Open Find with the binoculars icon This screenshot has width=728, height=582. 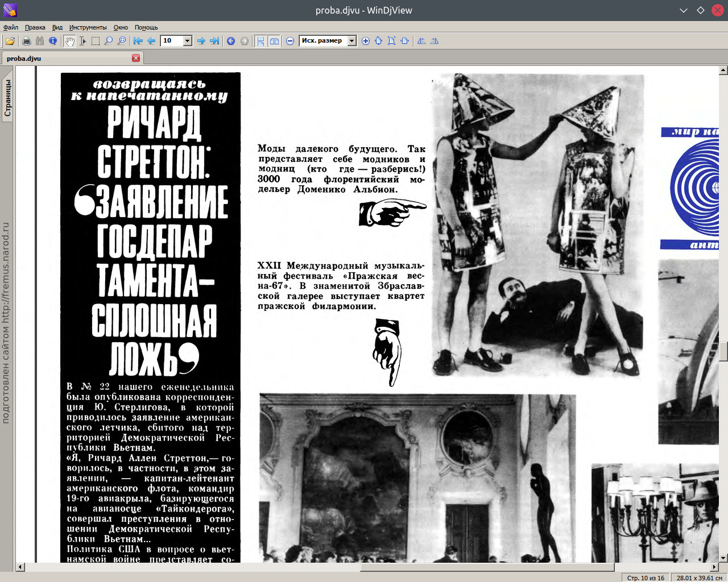39,41
